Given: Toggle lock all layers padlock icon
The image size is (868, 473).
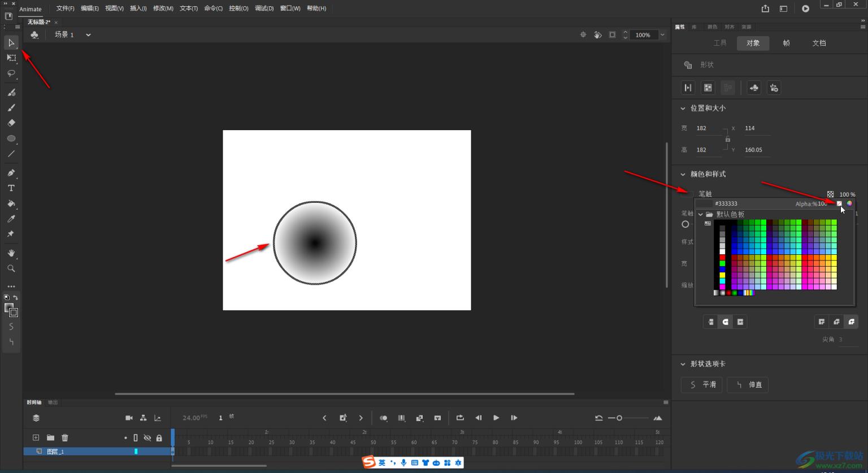Looking at the screenshot, I should pyautogui.click(x=159, y=438).
